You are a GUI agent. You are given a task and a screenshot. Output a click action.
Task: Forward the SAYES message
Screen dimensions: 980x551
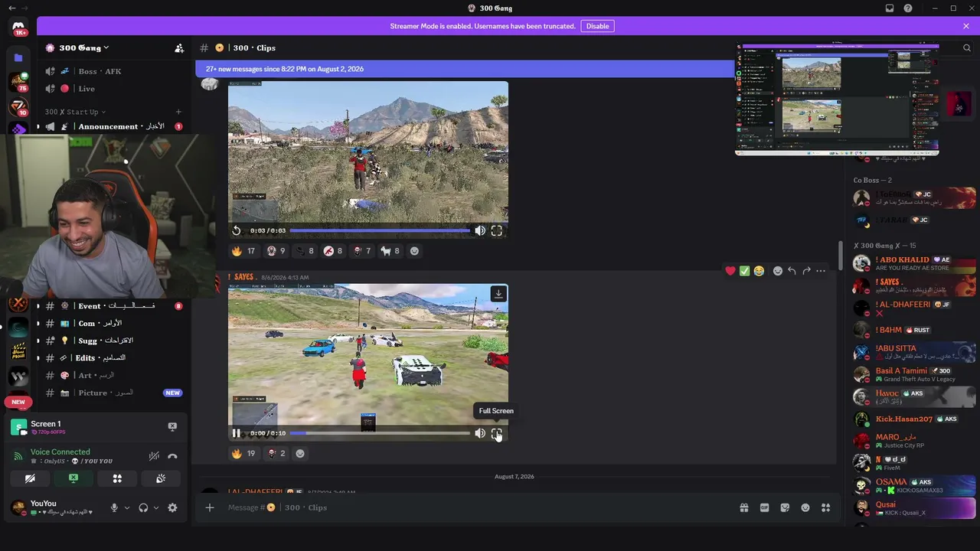click(x=806, y=271)
